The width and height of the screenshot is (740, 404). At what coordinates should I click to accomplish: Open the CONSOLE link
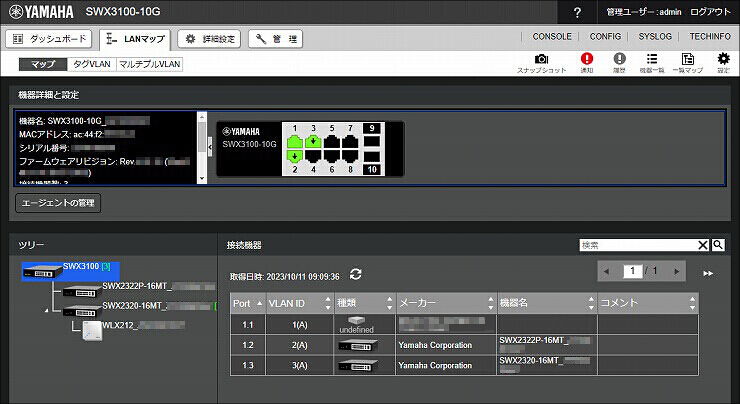[552, 36]
